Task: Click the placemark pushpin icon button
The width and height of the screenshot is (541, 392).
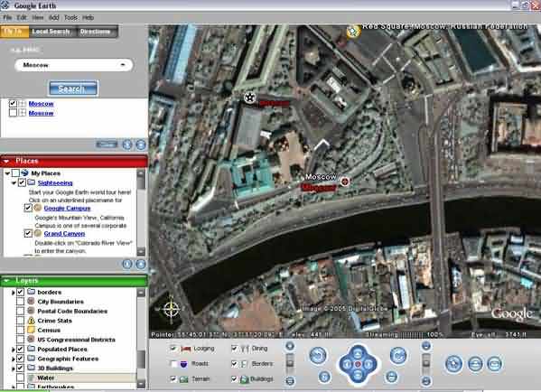Action: (x=453, y=363)
